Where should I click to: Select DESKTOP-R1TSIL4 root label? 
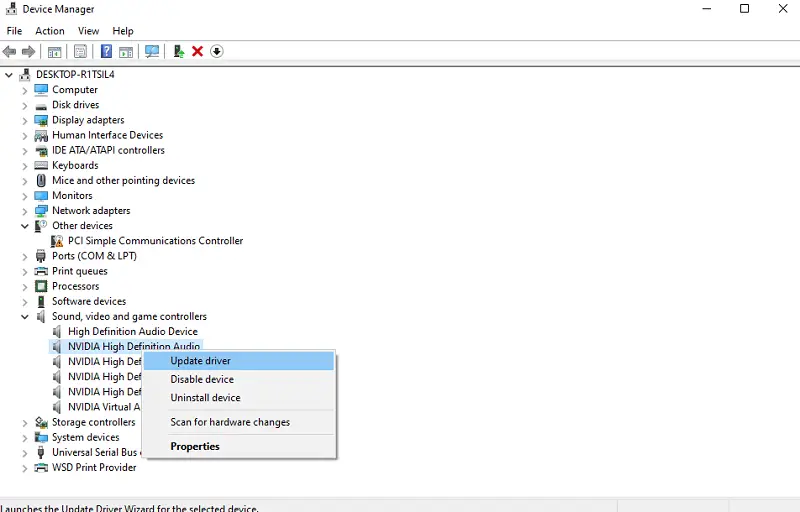pos(75,74)
